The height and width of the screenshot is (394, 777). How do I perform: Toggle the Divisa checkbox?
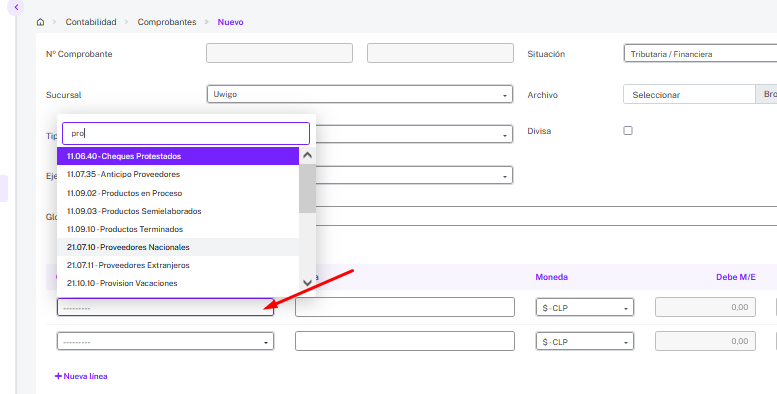[x=628, y=130]
